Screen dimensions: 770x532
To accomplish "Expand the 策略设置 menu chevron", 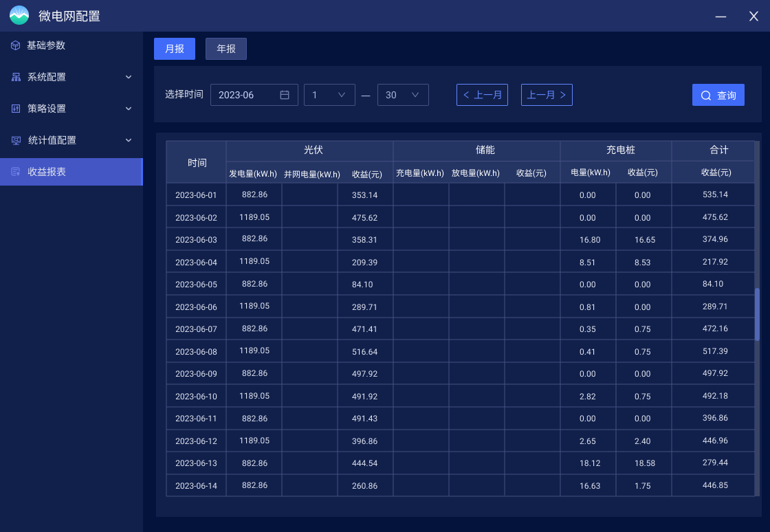I will click(x=128, y=109).
